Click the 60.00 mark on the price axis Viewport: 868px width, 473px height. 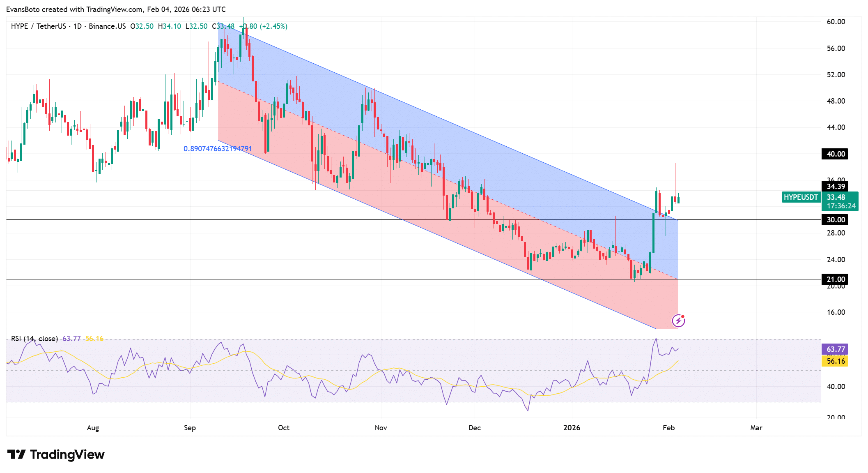click(836, 22)
